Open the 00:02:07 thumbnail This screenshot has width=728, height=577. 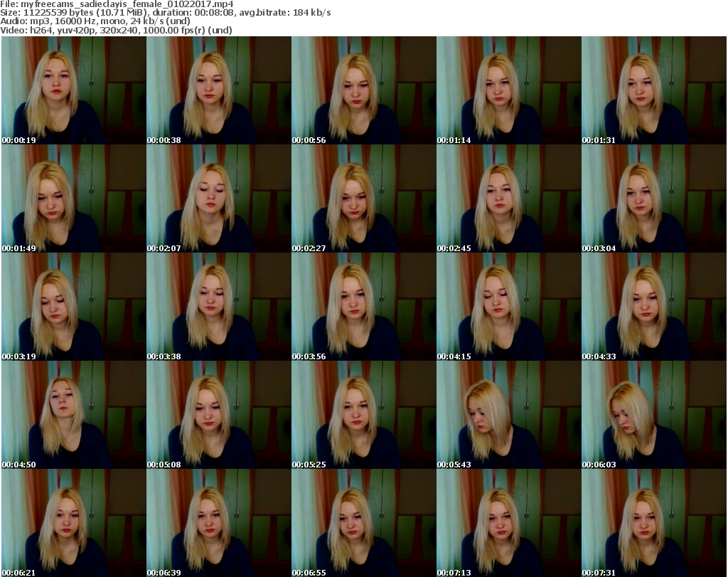pyautogui.click(x=219, y=198)
